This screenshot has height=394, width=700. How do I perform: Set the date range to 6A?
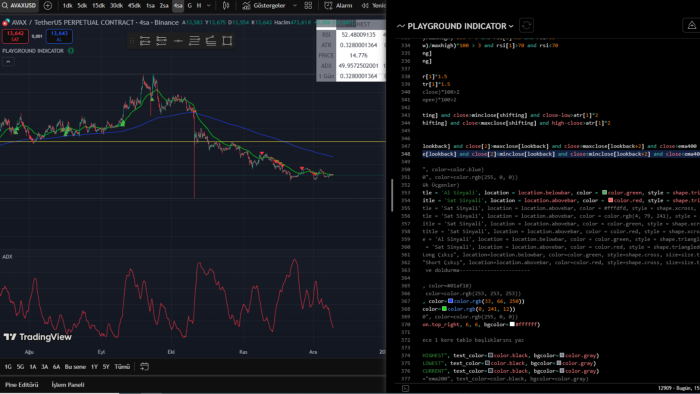56,367
